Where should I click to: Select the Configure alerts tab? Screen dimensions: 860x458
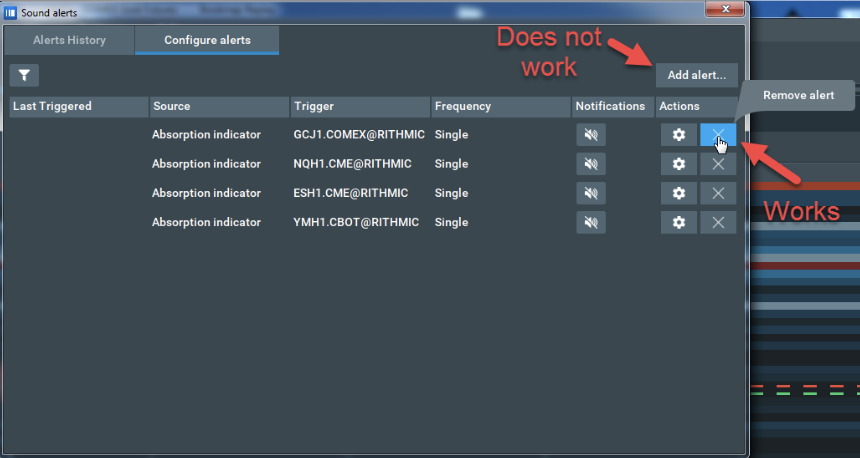tap(207, 40)
